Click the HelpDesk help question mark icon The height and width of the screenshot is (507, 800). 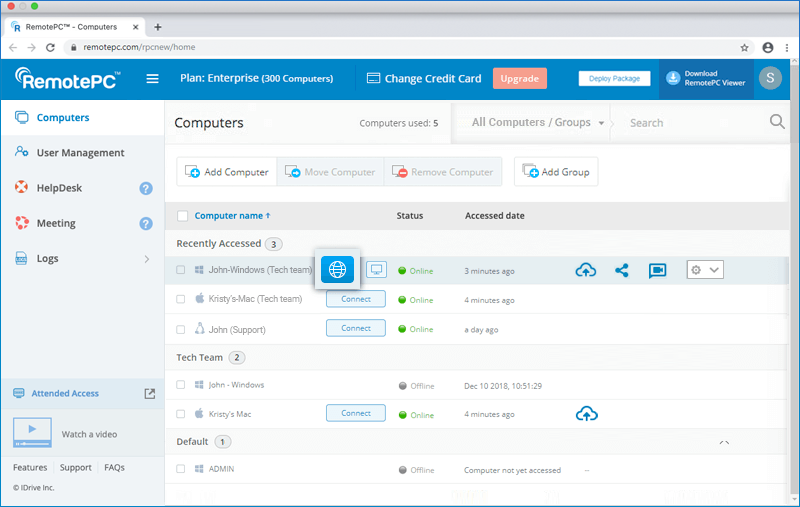click(x=146, y=188)
